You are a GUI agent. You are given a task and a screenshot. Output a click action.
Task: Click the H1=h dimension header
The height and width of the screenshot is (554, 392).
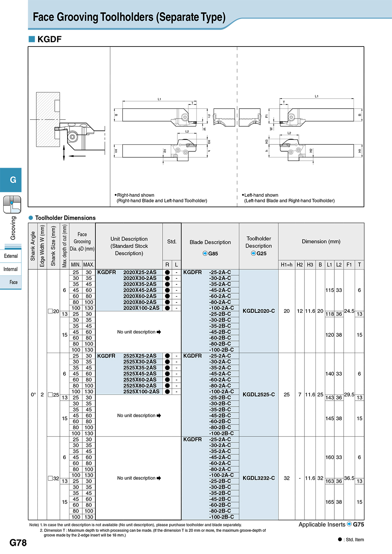287,265
